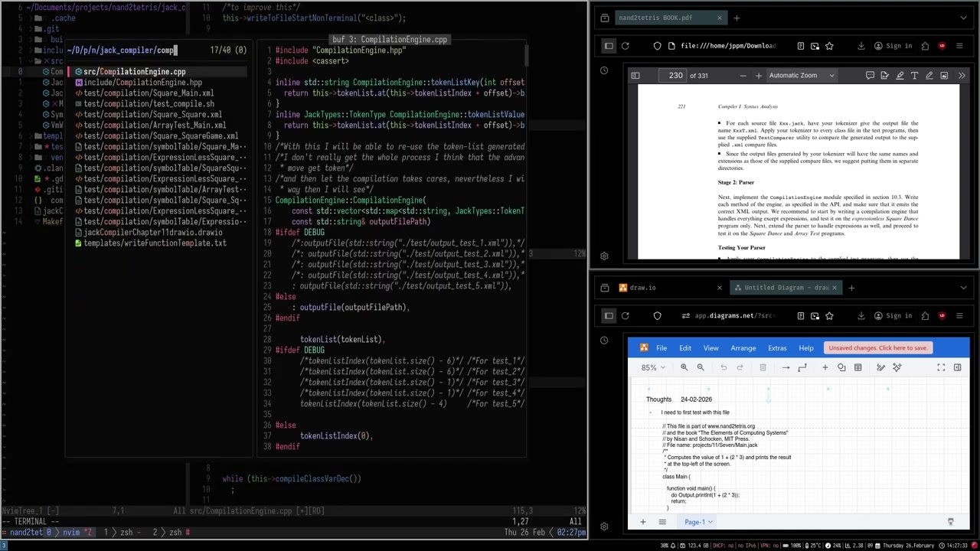
Task: Toggle PDF viewer sidebar in nand2tetris window
Action: (635, 76)
